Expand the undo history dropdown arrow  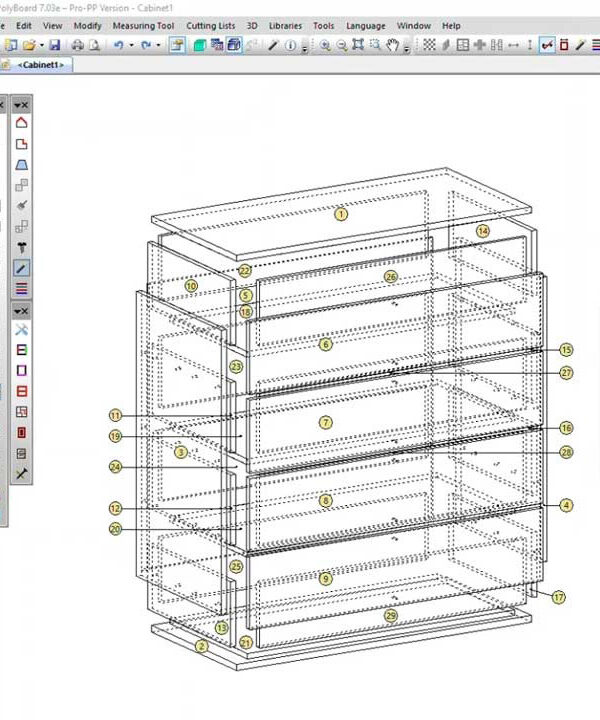click(x=132, y=45)
